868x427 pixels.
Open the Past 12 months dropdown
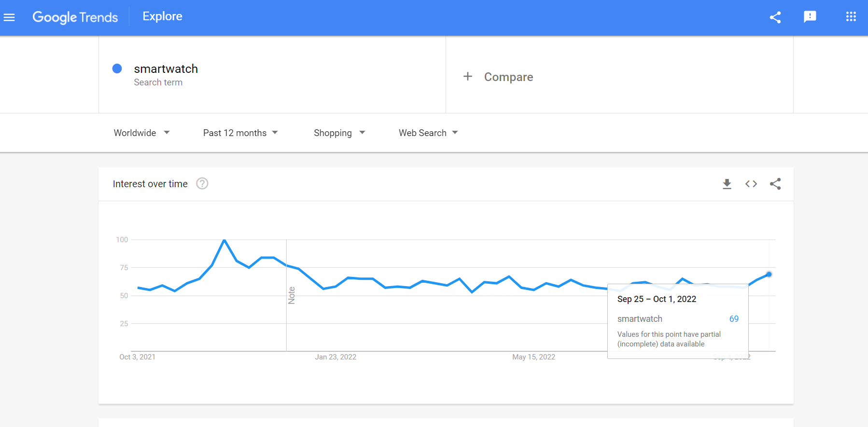point(240,133)
